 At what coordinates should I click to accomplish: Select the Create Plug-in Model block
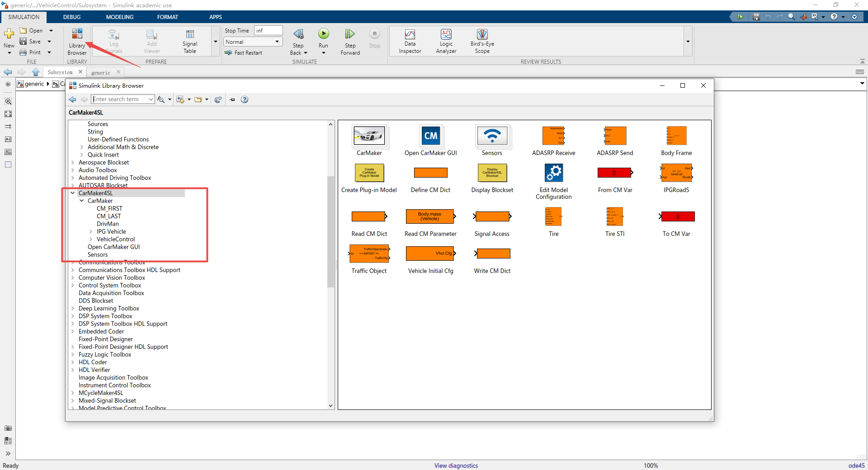point(369,173)
